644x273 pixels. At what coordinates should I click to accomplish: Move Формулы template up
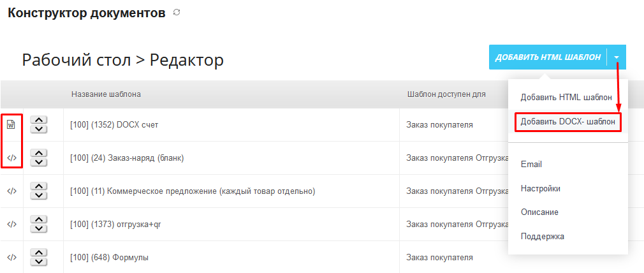tap(40, 253)
